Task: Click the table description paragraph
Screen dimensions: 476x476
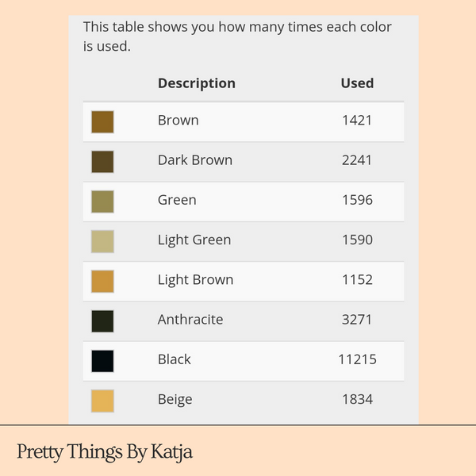Action: point(237,36)
